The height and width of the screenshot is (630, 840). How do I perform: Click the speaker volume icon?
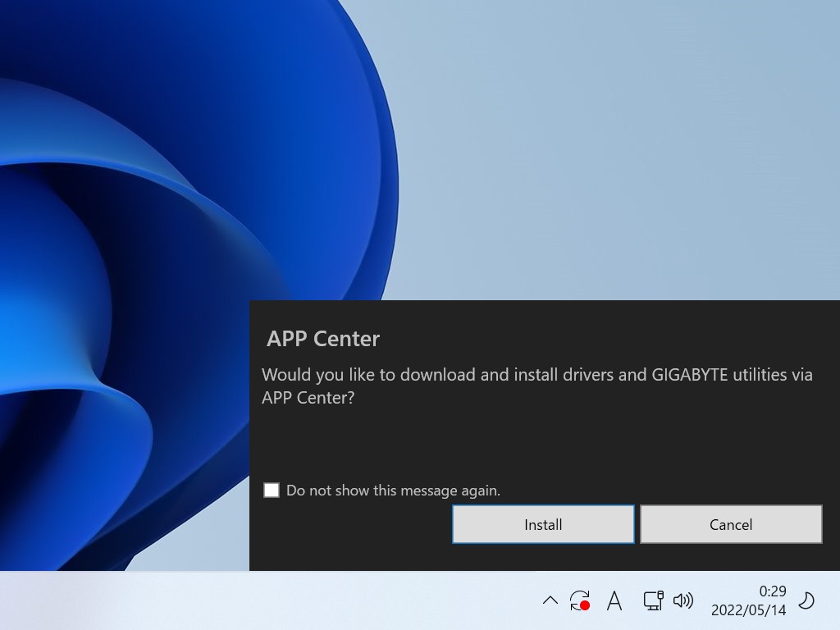pyautogui.click(x=682, y=600)
